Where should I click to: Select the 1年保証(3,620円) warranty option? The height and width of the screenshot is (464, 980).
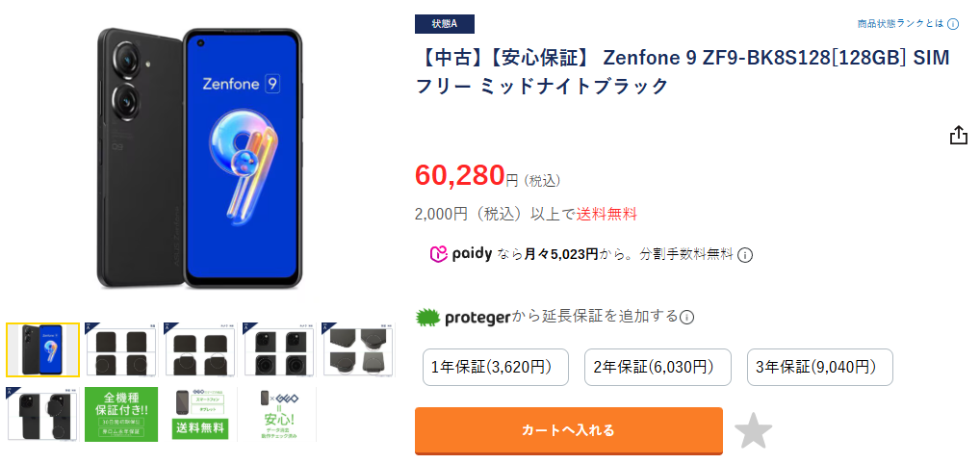[x=496, y=367]
